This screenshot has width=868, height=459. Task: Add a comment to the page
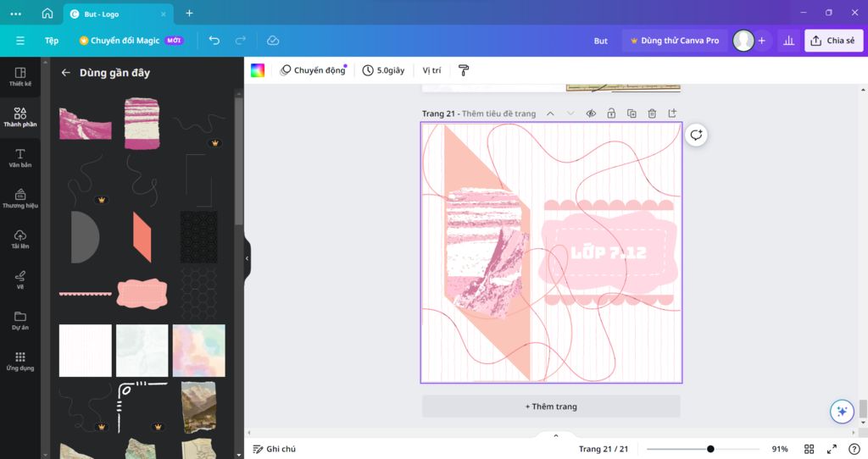click(x=696, y=135)
